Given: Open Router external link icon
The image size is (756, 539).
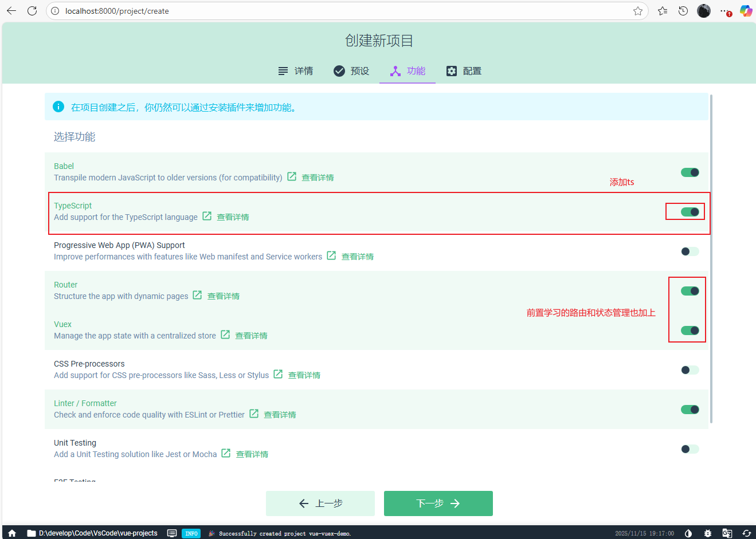Looking at the screenshot, I should point(197,295).
